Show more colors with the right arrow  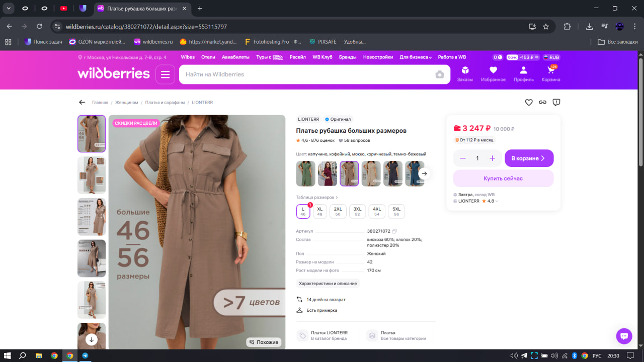[x=424, y=173]
